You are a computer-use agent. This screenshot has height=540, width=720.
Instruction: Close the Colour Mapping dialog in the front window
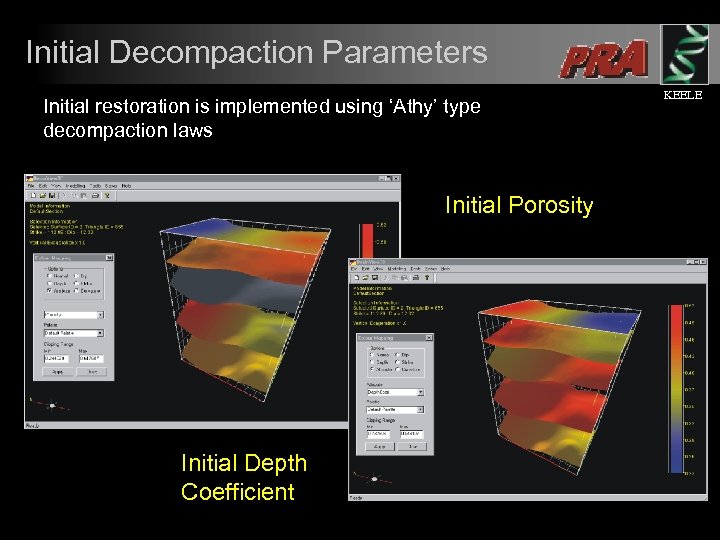pos(428,338)
